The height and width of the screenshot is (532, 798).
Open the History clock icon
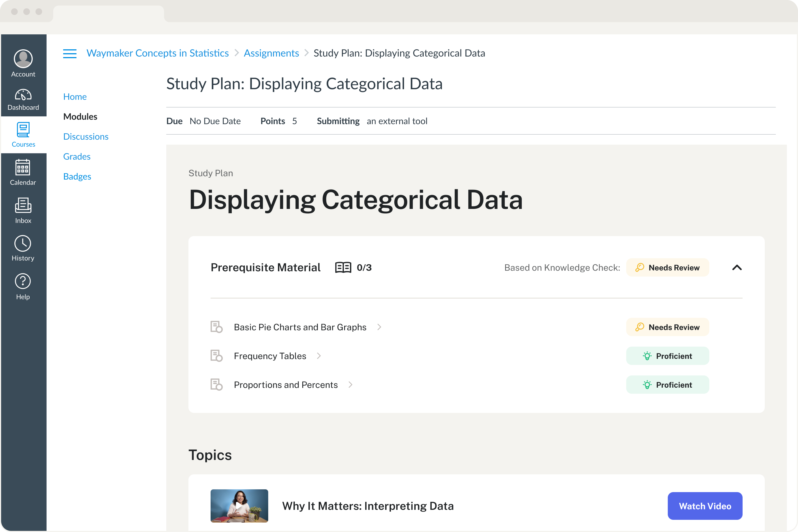(x=23, y=244)
